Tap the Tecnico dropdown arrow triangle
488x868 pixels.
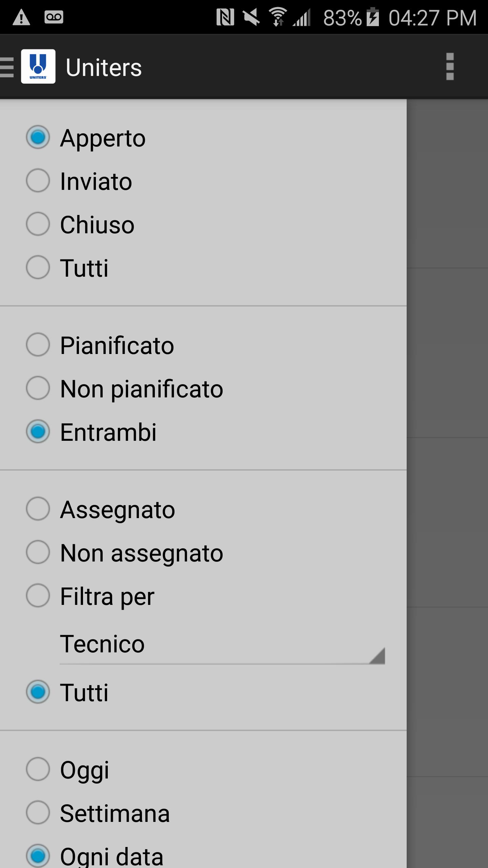[x=377, y=655]
